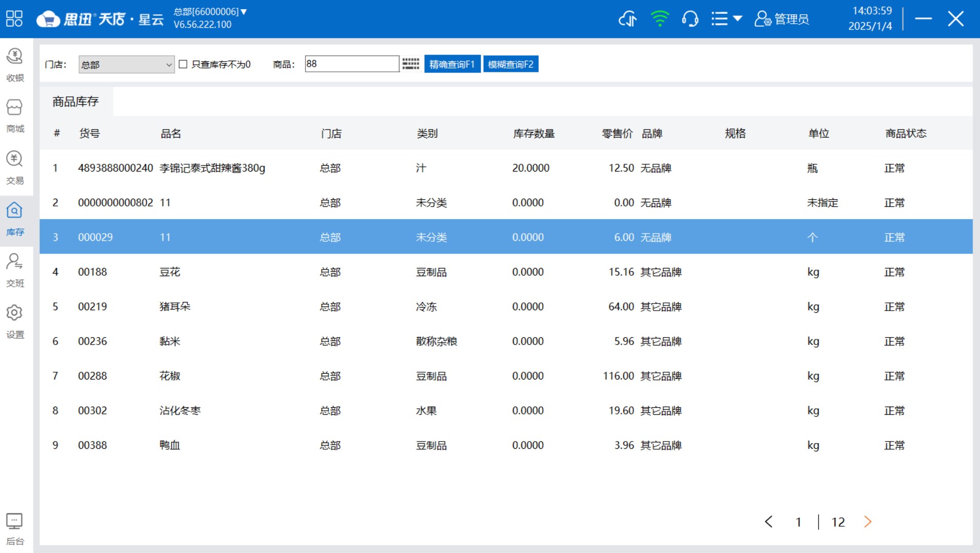Viewport: 980px width, 553px height.
Task: Go to next page with right arrow
Action: click(x=868, y=522)
